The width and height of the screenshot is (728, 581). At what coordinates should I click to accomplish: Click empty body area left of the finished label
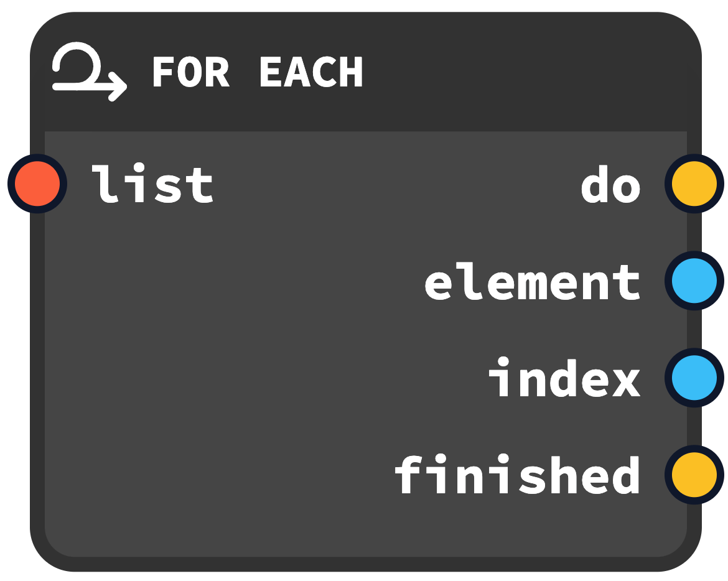click(x=218, y=475)
